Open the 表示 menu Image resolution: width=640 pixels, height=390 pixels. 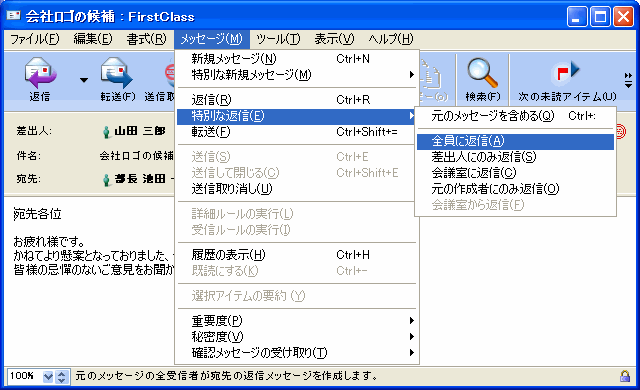click(334, 39)
